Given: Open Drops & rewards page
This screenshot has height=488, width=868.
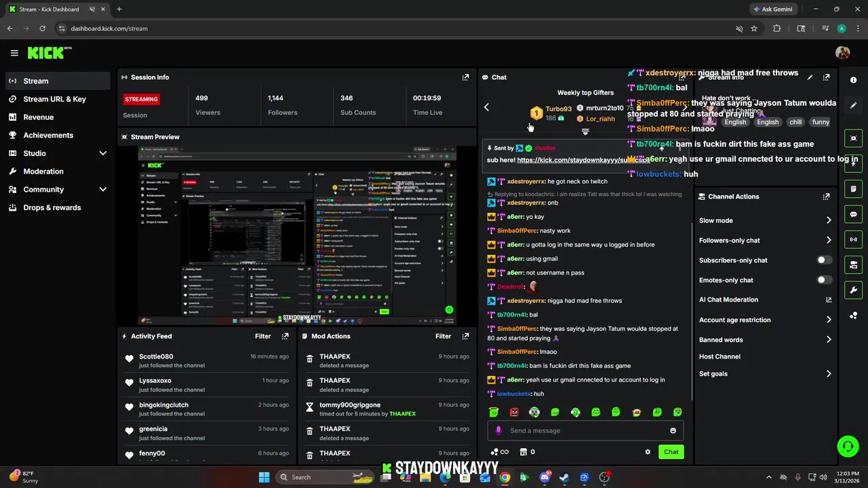Looking at the screenshot, I should click(58, 207).
